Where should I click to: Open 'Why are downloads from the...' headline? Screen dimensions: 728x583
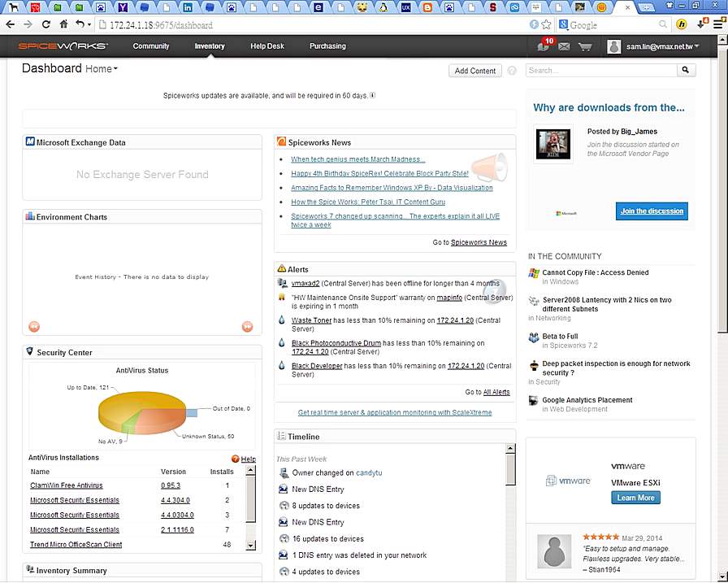coord(609,107)
